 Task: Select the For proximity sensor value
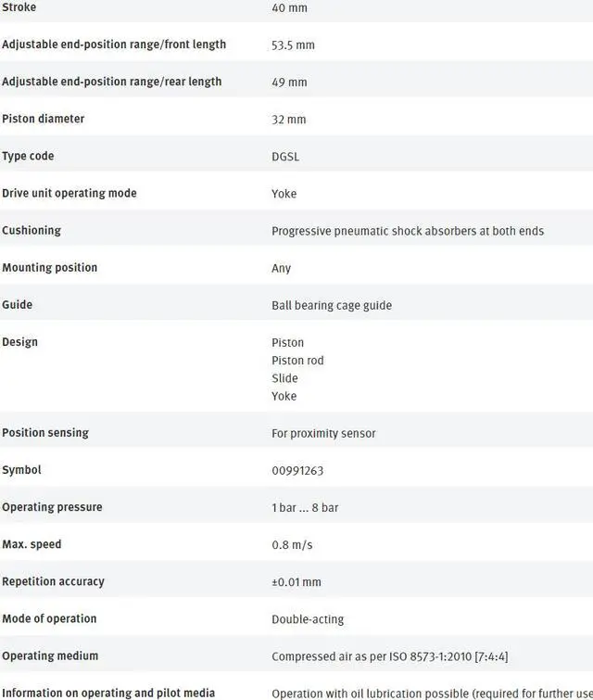[323, 433]
